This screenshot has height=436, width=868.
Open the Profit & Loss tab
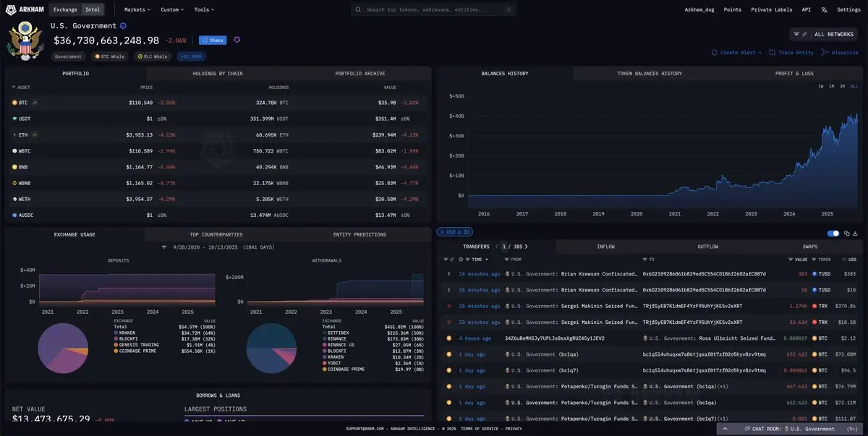(793, 74)
